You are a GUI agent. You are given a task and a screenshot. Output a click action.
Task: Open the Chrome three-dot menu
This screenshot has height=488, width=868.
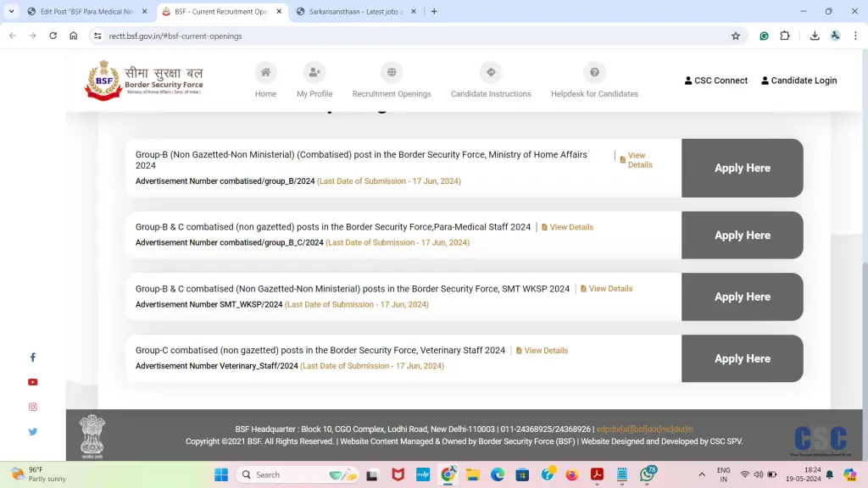pyautogui.click(x=855, y=36)
